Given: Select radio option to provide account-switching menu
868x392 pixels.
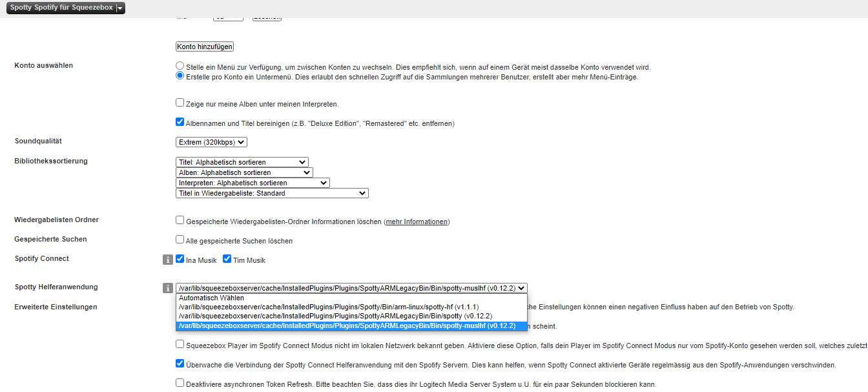Looking at the screenshot, I should pos(180,66).
